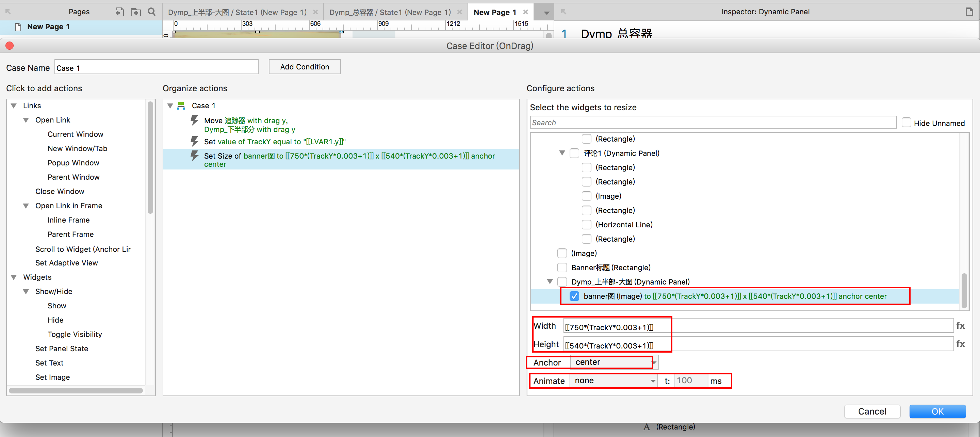The width and height of the screenshot is (980, 437).
Task: Click the fx button next to Height field
Action: pos(960,344)
